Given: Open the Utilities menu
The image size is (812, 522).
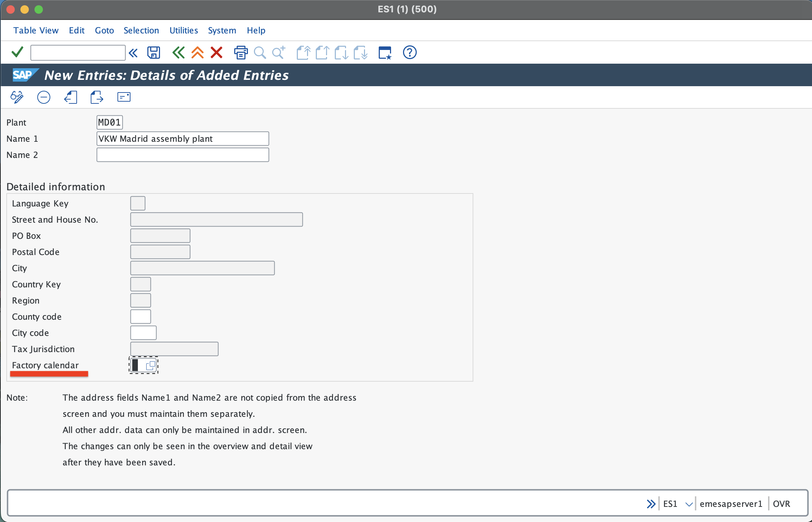Looking at the screenshot, I should (184, 30).
